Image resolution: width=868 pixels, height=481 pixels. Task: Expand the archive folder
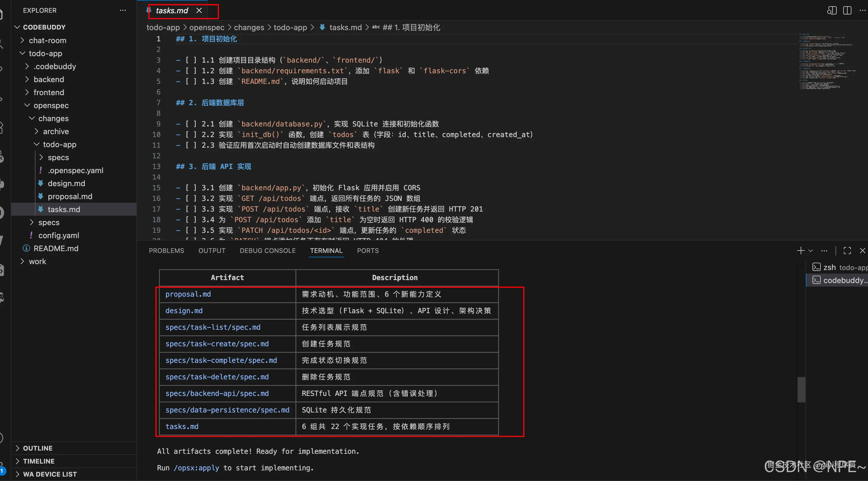coord(56,131)
